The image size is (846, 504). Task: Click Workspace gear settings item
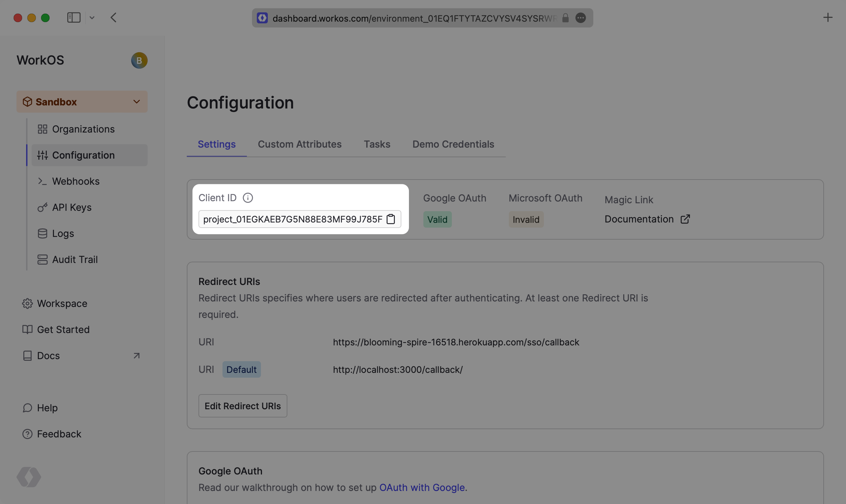tap(62, 303)
